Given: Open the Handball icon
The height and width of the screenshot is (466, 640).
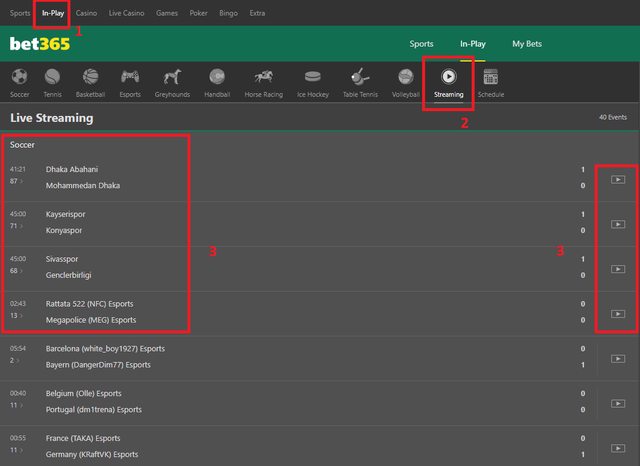Looking at the screenshot, I should (x=217, y=77).
